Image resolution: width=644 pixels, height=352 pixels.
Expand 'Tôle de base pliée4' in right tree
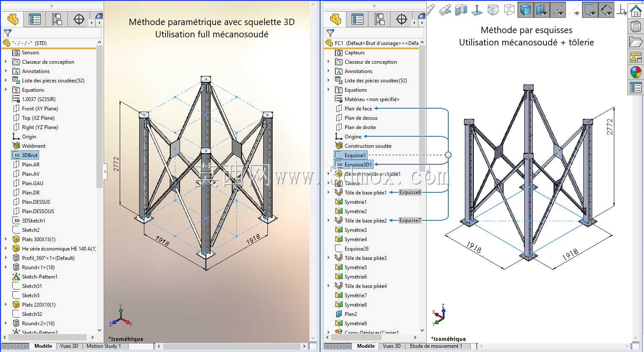tap(329, 286)
